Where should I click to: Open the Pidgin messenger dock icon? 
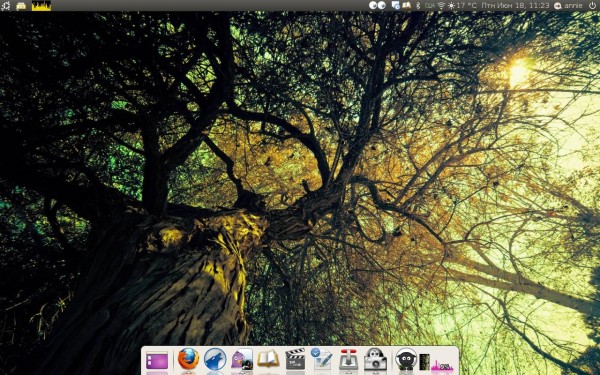(242, 360)
